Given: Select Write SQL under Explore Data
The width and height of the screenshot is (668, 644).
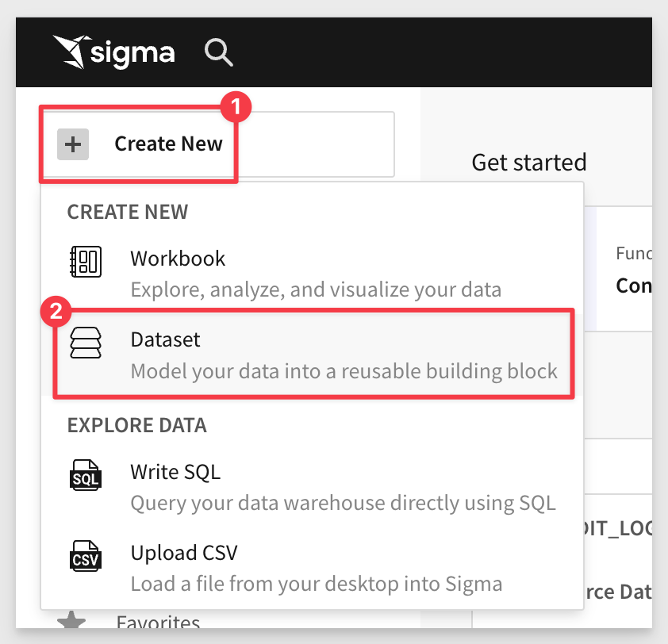Looking at the screenshot, I should [x=313, y=487].
